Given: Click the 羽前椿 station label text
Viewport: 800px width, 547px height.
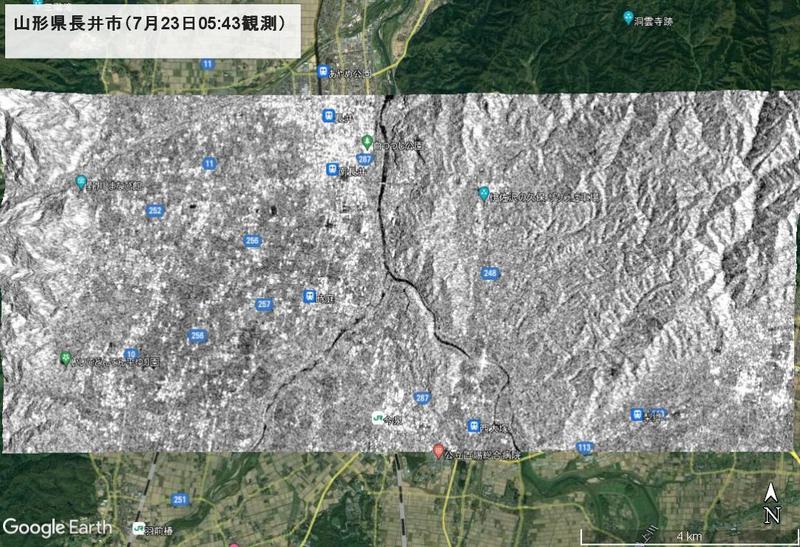Looking at the screenshot, I should [159, 531].
